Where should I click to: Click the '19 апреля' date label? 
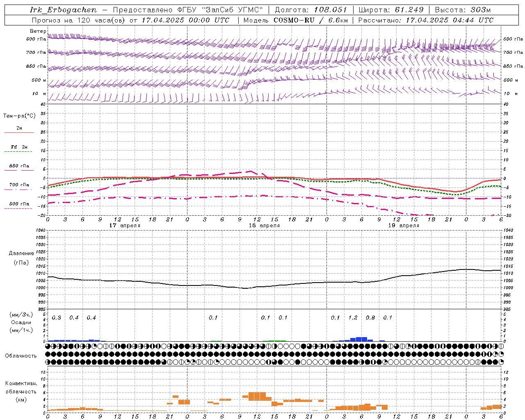[x=404, y=226]
